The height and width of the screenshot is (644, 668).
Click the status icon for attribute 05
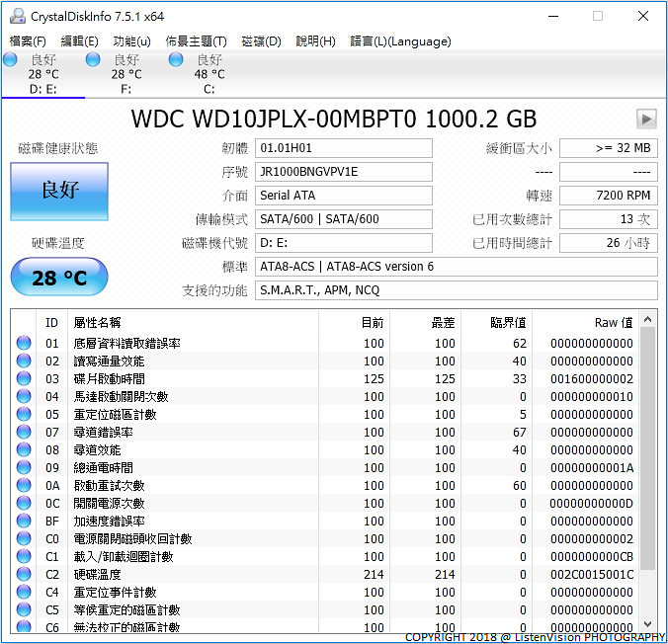24,414
